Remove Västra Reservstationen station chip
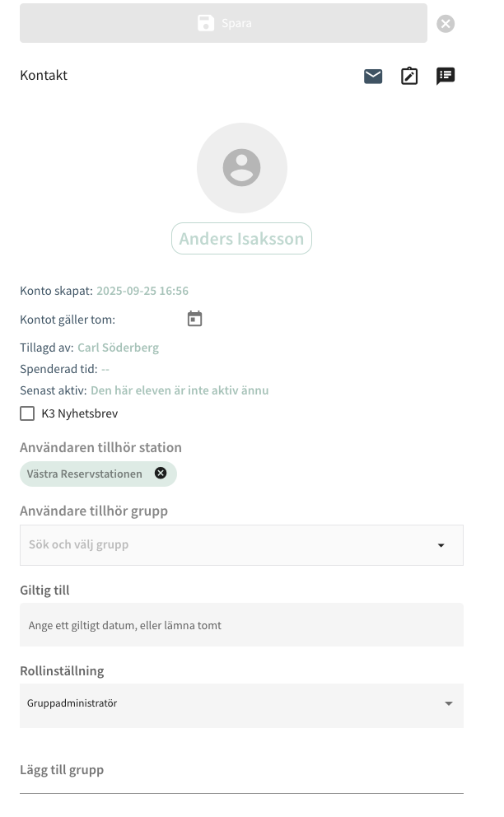This screenshot has height=817, width=504. (x=161, y=474)
